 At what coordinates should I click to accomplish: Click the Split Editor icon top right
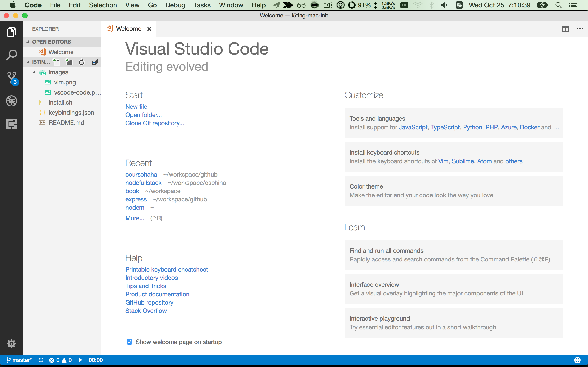[x=565, y=28]
